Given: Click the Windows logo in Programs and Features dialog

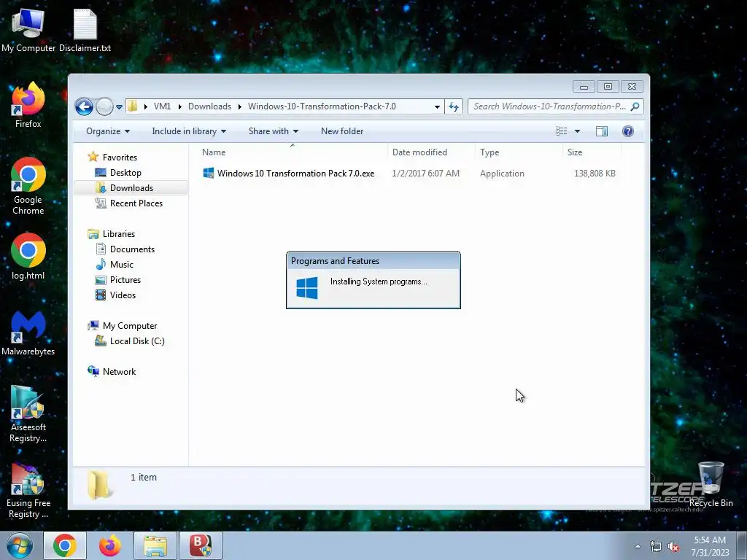Looking at the screenshot, I should 307,288.
